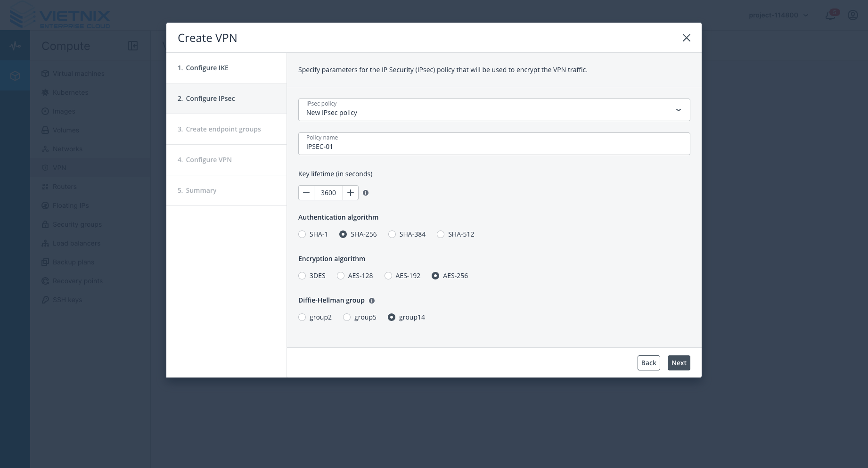Switch to the Configure IKE step
The image size is (868, 468).
[207, 68]
